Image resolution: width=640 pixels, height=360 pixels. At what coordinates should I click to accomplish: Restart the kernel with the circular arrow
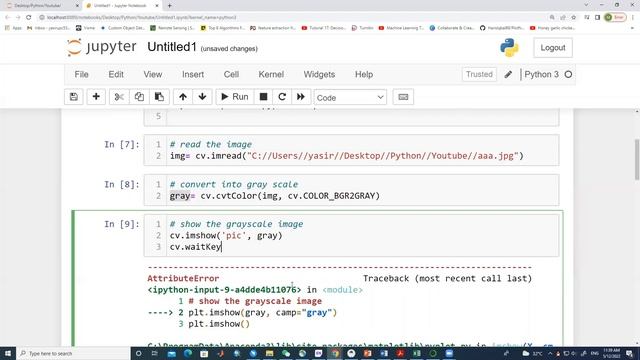[282, 97]
